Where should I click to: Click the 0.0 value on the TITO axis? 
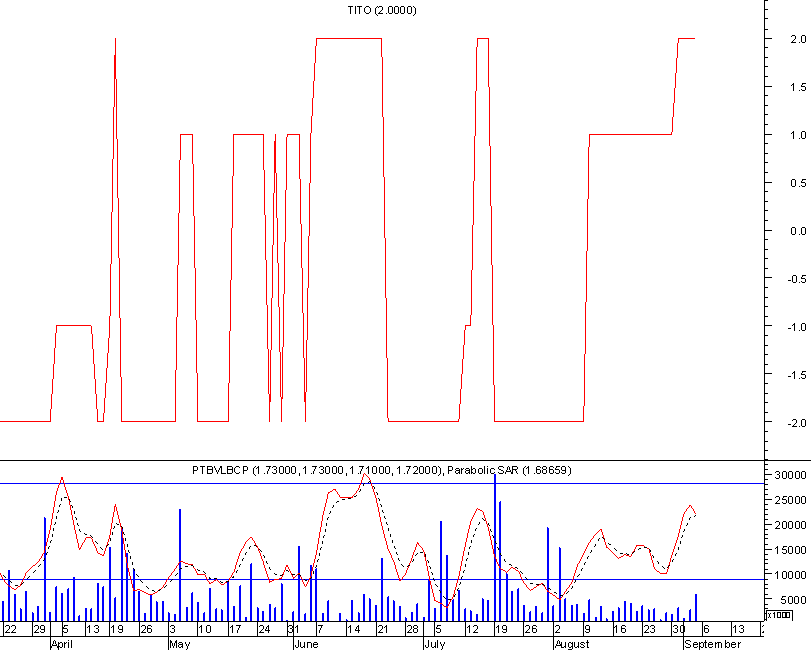click(x=798, y=231)
